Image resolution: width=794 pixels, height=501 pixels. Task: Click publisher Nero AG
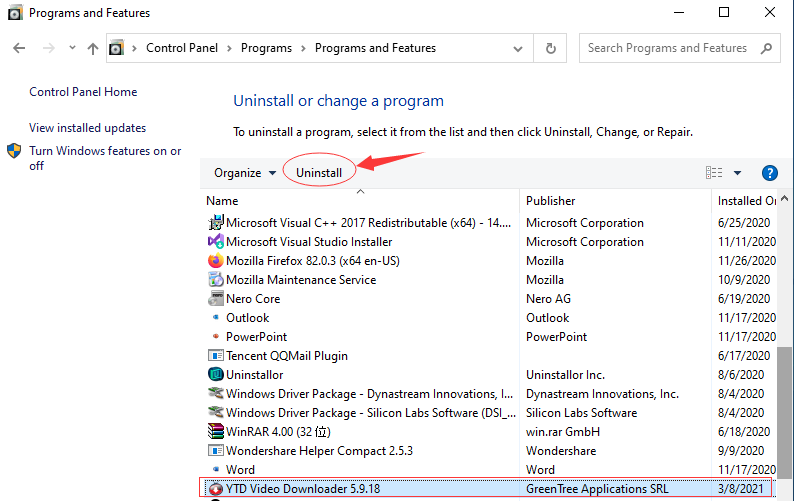click(x=548, y=299)
